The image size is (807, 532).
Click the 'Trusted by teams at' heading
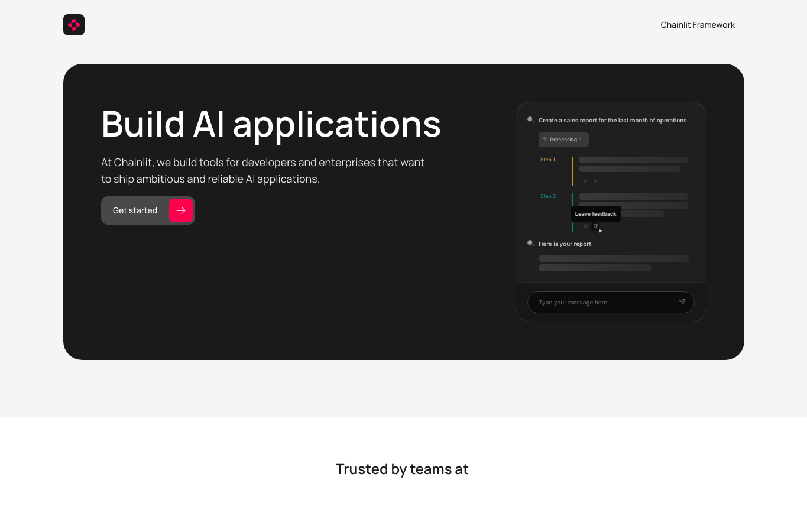click(x=402, y=469)
